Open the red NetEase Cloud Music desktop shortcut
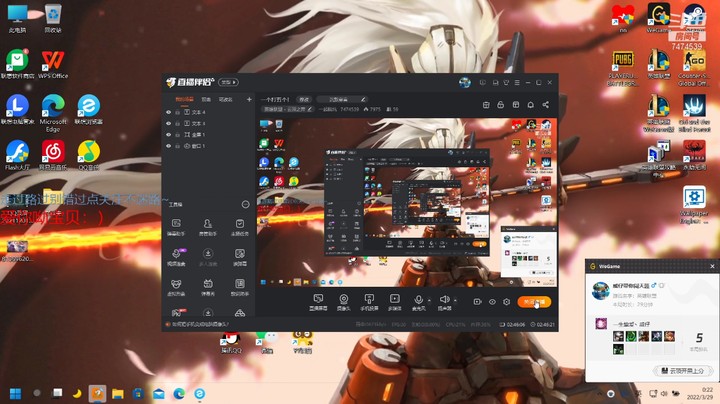 tap(53, 155)
